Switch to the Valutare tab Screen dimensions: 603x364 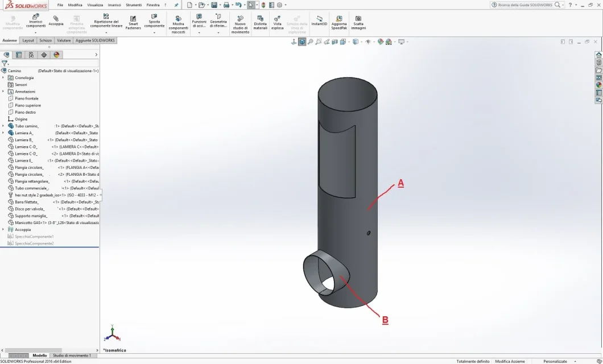coord(64,40)
